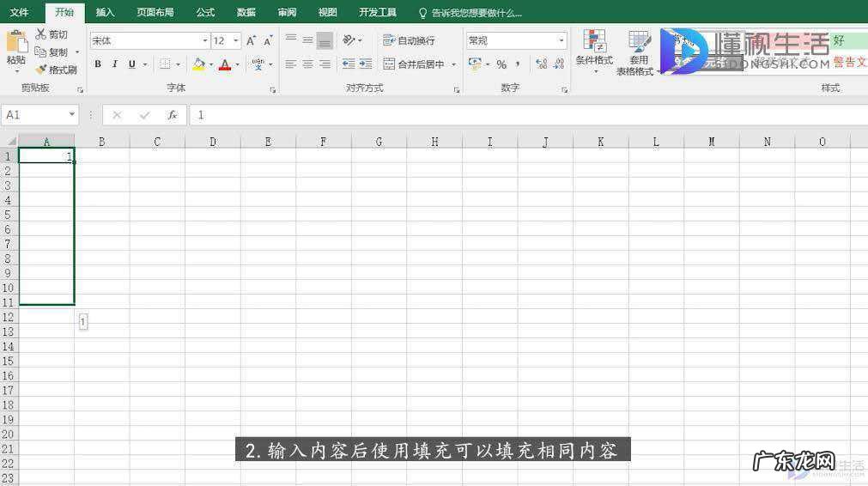
Task: Select row 12 header
Action: click(9, 317)
